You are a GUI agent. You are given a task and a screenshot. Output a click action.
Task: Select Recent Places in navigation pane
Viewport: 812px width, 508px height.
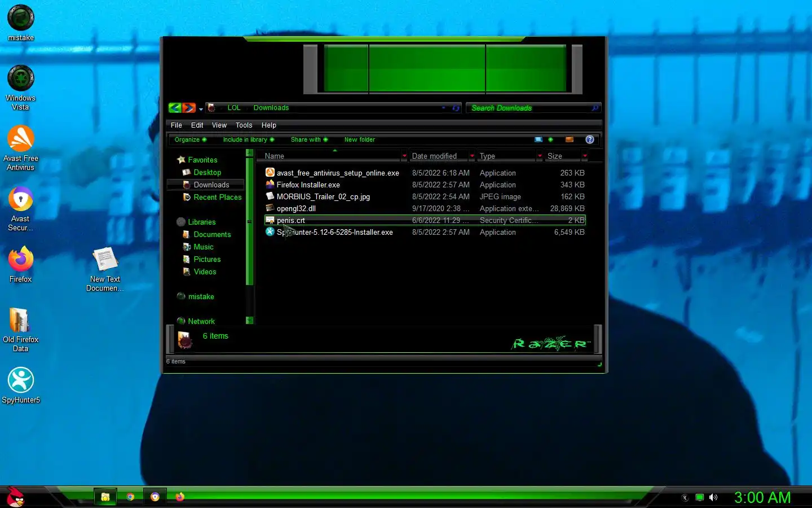pos(217,197)
